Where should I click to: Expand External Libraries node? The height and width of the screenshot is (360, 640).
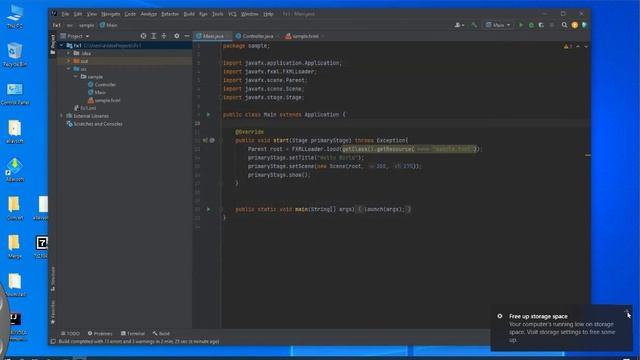[62, 116]
